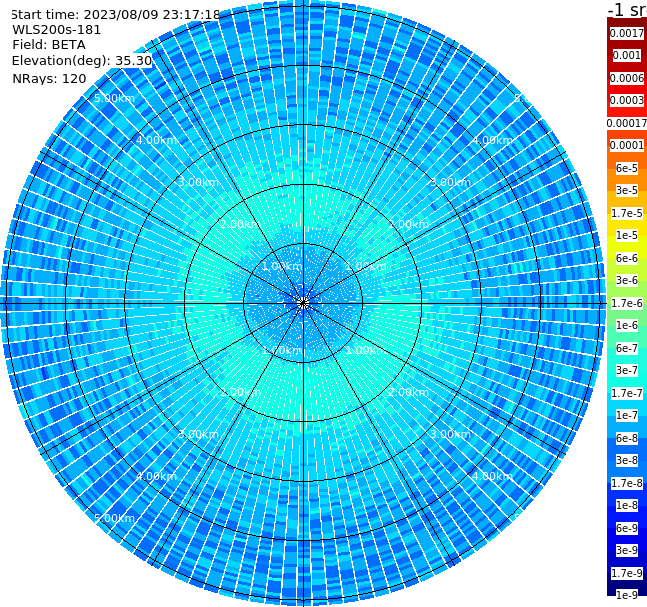
Task: Click the 1e-9 colorbar bottom label
Action: (x=627, y=595)
